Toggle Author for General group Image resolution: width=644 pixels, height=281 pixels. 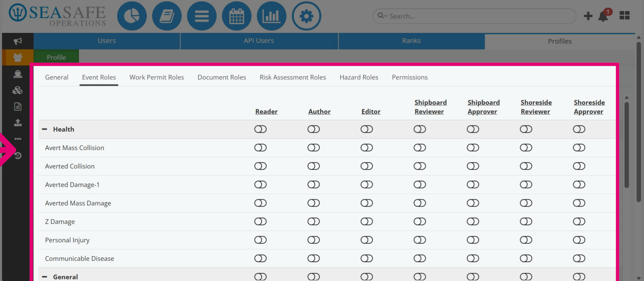314,277
